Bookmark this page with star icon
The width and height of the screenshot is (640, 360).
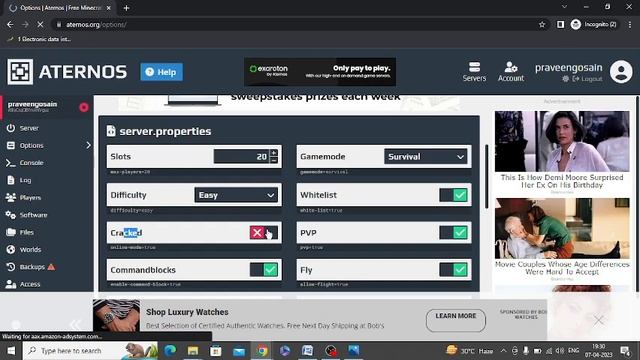542,24
